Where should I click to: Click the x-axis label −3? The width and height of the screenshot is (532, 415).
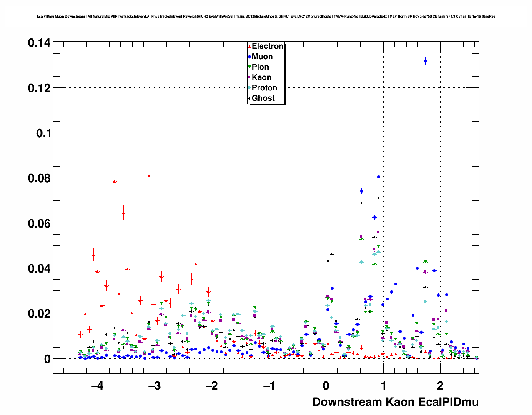click(x=154, y=386)
